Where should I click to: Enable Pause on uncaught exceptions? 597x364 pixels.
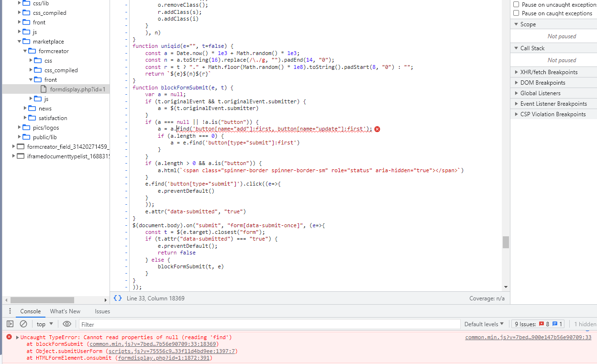515,4
